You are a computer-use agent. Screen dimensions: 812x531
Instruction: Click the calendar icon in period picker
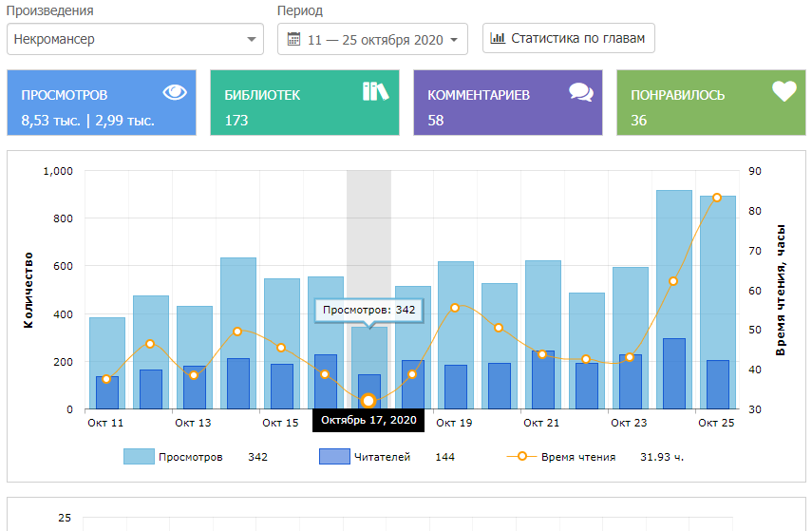click(293, 40)
